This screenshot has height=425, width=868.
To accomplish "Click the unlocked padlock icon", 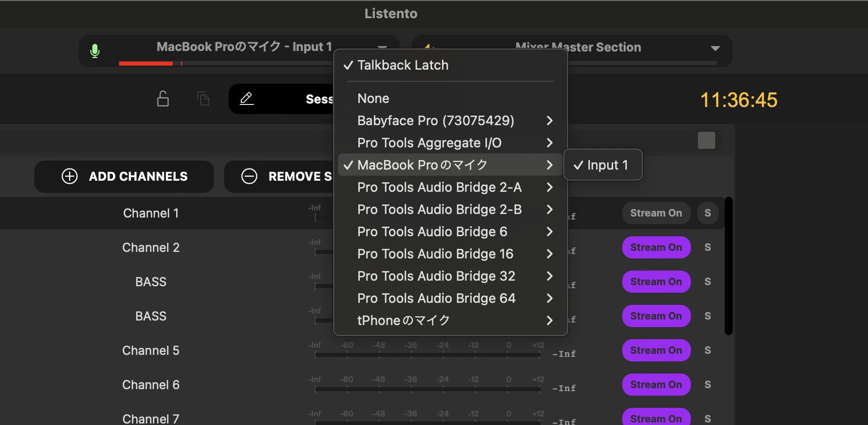I will click(163, 98).
